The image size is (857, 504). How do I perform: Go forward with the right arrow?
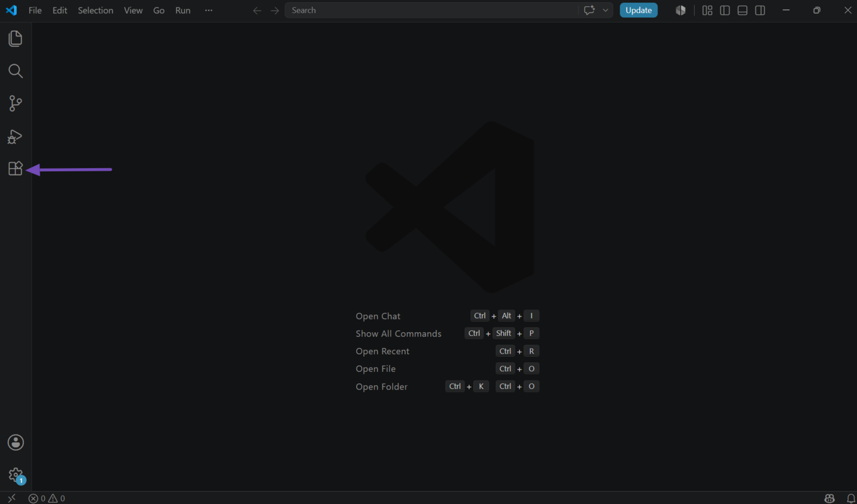275,10
